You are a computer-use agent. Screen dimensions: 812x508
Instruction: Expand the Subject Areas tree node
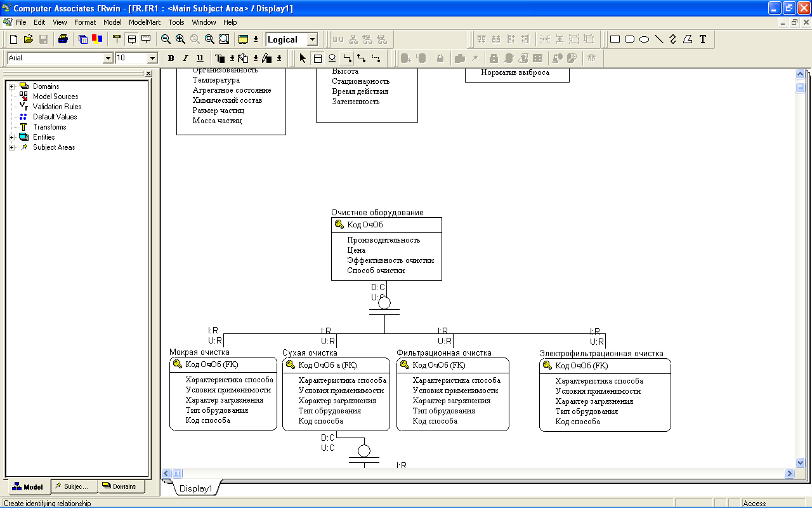click(11, 147)
